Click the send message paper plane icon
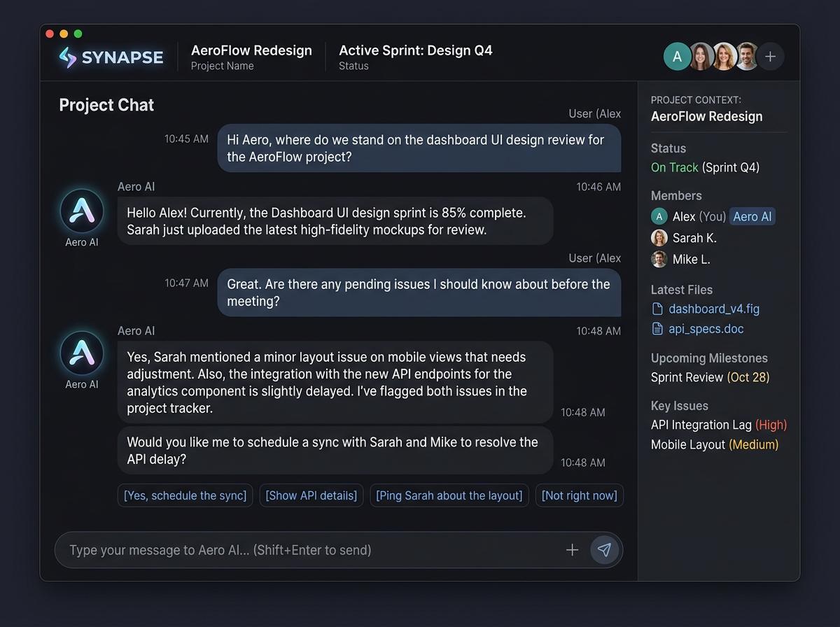Screen dimensions: 840x627 coord(604,550)
